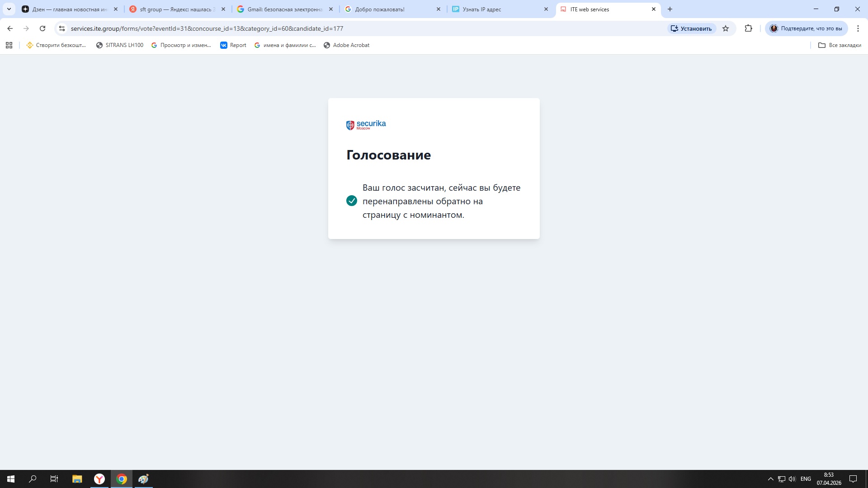
Task: Show hidden system tray icons
Action: click(x=770, y=479)
